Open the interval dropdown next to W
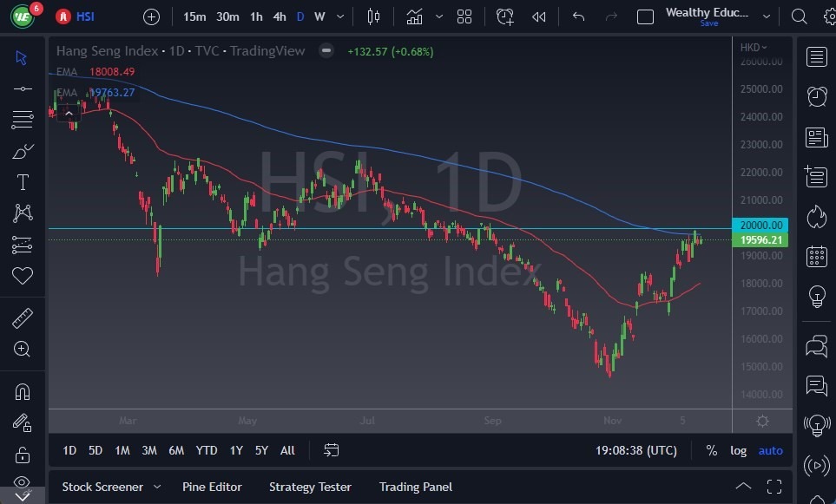Viewport: 836px width, 504px height. point(339,16)
